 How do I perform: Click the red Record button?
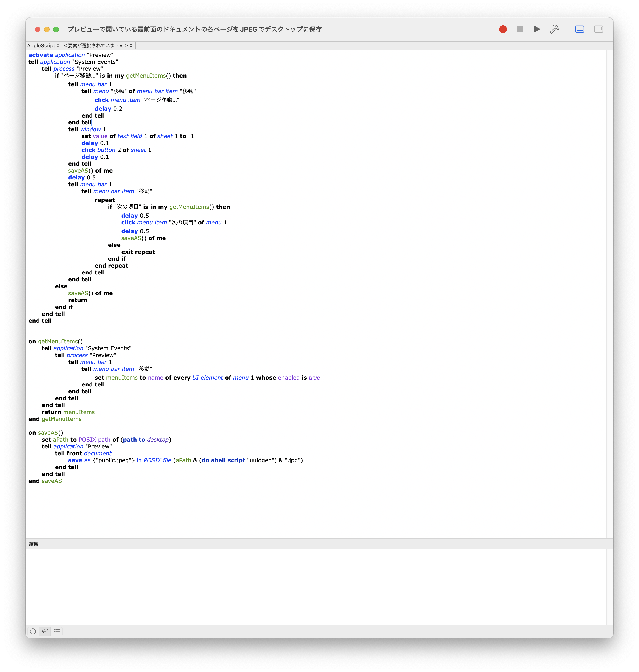(503, 29)
